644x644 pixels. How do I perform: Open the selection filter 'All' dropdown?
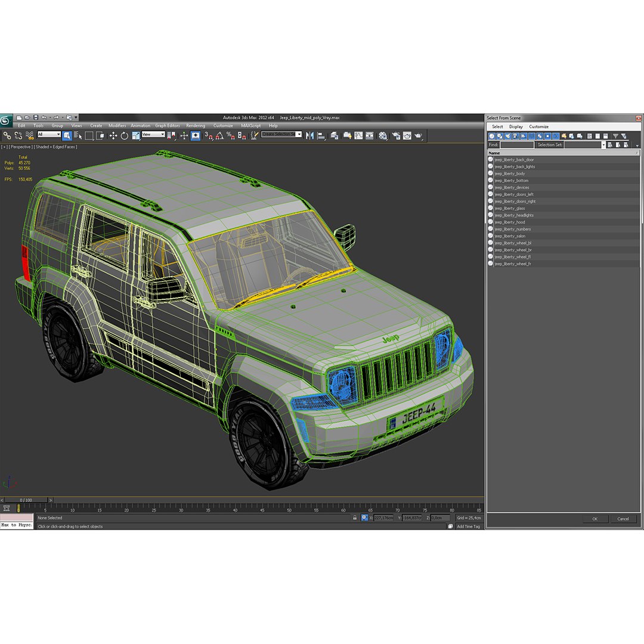click(49, 134)
